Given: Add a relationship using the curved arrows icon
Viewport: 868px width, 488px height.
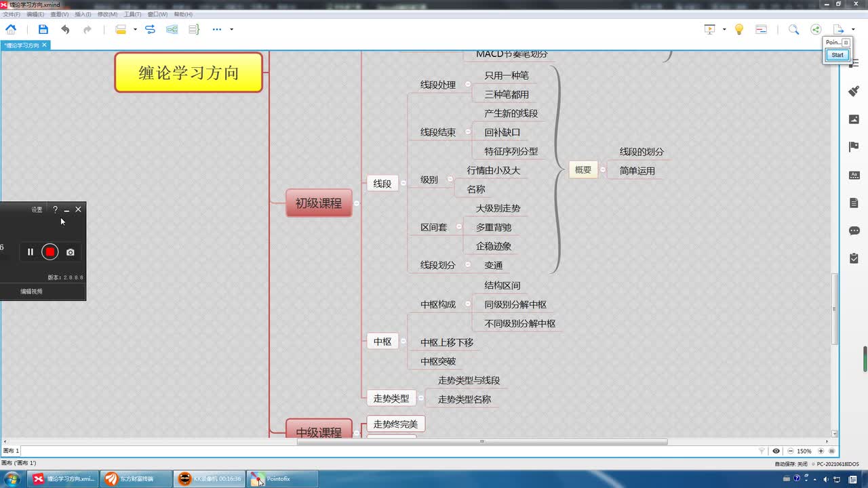Looking at the screenshot, I should (x=151, y=29).
